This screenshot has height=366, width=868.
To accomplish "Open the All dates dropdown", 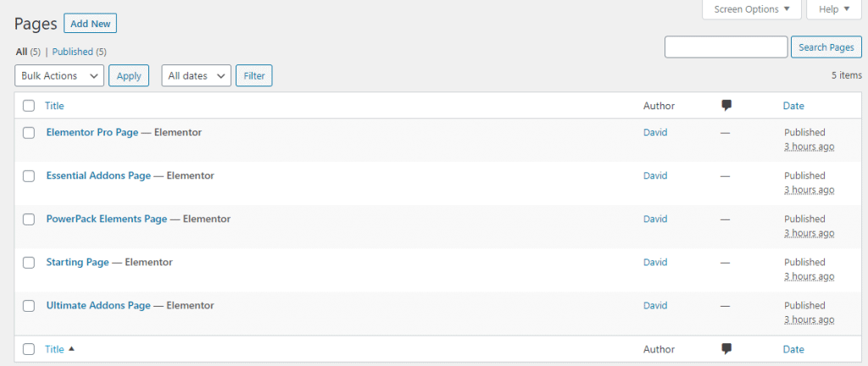I will (196, 75).
